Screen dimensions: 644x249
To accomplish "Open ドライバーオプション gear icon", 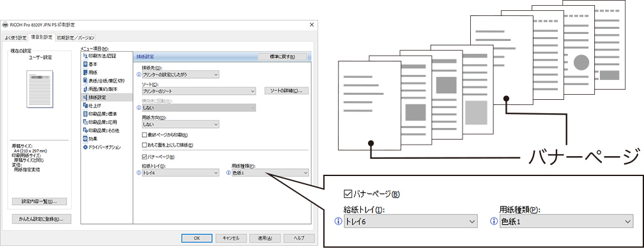I will pyautogui.click(x=86, y=147).
